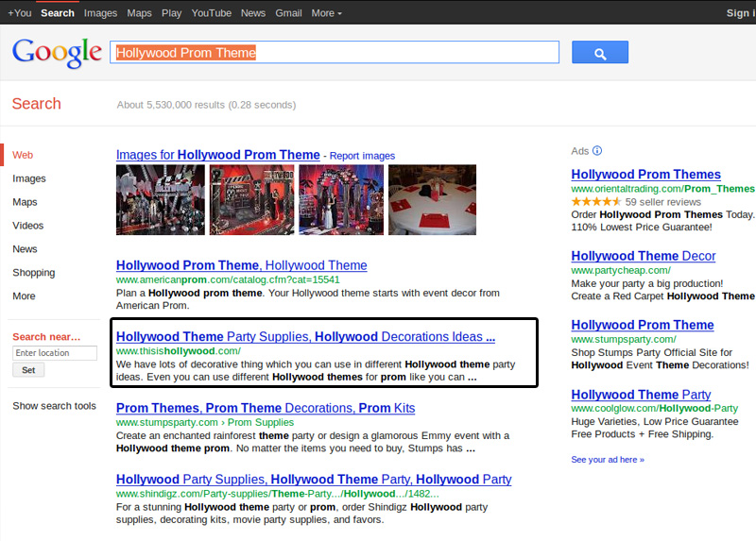756x541 pixels.
Task: Open Hollywood Theme Party Supplies result title
Action: [x=305, y=337]
